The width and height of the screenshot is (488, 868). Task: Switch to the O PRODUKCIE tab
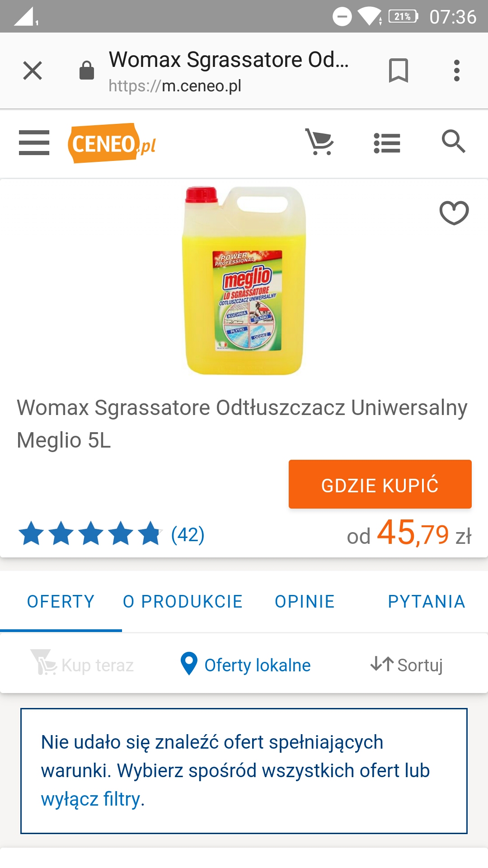point(183,602)
